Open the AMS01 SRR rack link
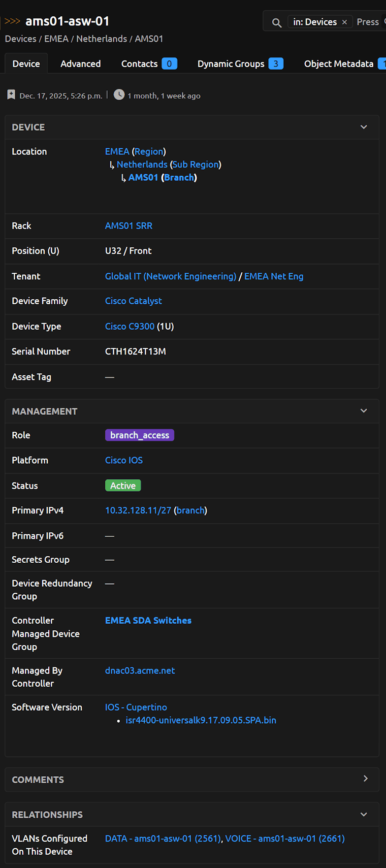Screen dimensions: 386x868 click(128, 226)
